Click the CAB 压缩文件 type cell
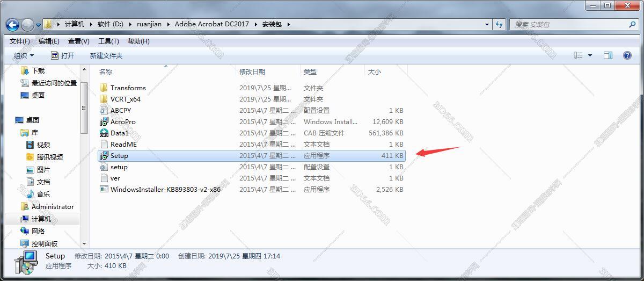 pos(324,133)
